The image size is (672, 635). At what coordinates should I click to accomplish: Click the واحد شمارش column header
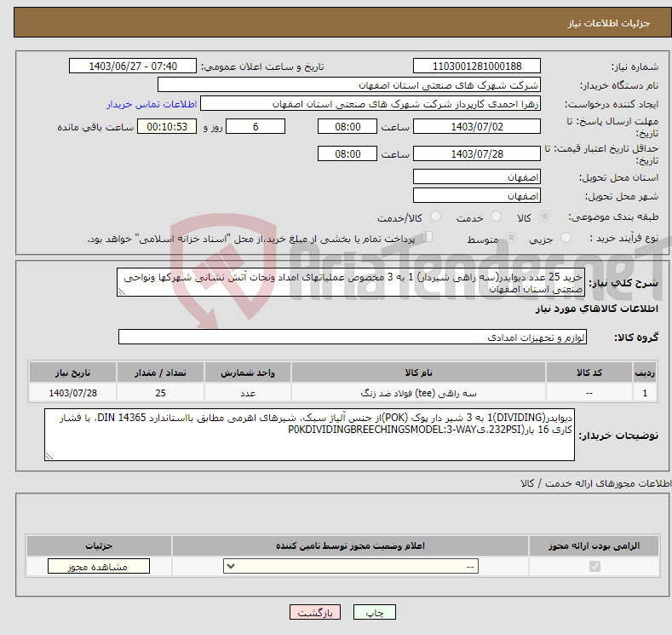(248, 372)
